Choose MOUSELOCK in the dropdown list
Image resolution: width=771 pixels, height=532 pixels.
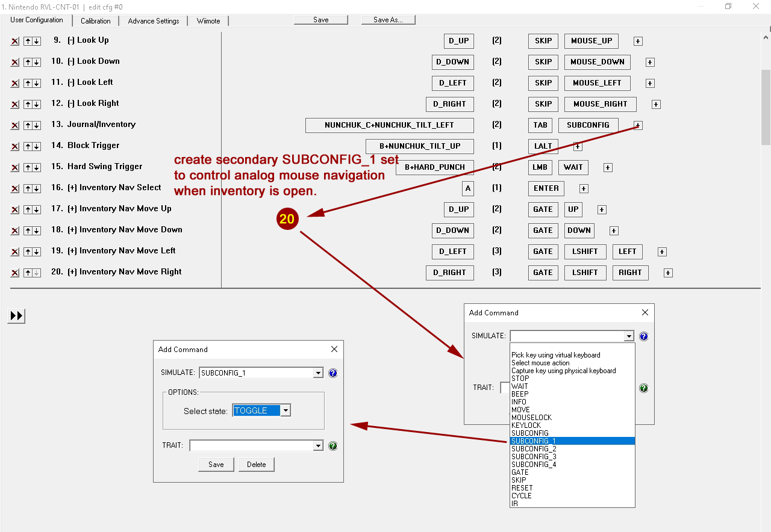pos(531,418)
